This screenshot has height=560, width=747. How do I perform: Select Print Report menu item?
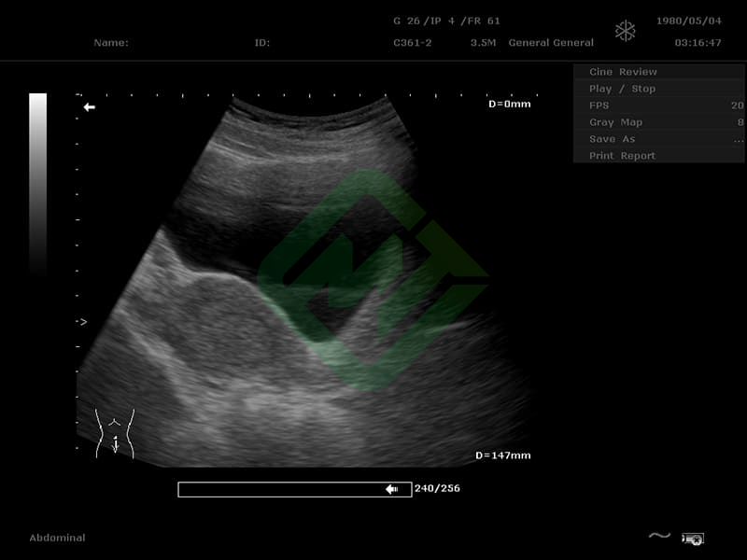(659, 156)
